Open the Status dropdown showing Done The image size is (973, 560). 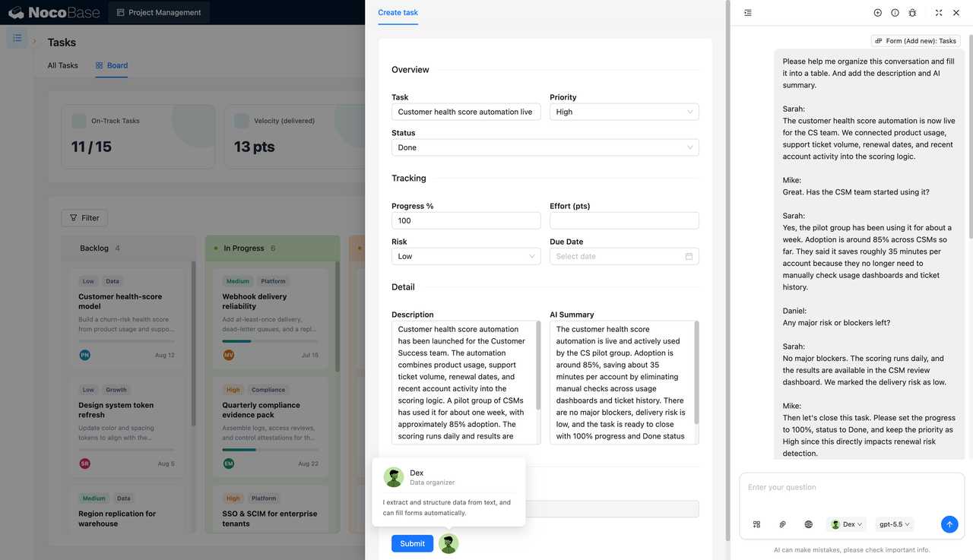click(x=545, y=147)
